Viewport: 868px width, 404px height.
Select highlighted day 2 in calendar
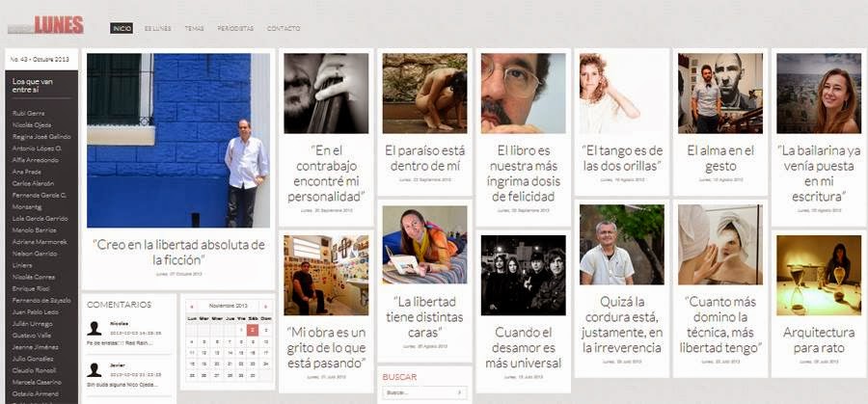click(x=253, y=330)
